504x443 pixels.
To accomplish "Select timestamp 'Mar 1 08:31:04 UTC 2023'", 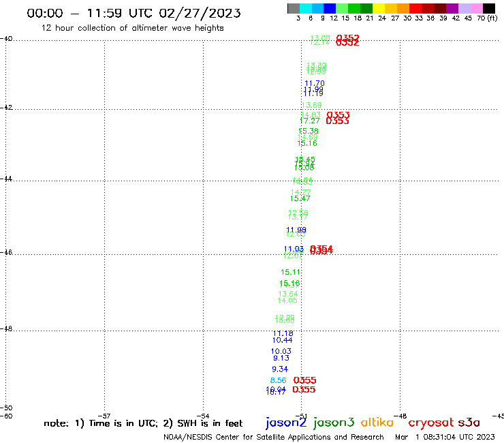I will (445, 437).
